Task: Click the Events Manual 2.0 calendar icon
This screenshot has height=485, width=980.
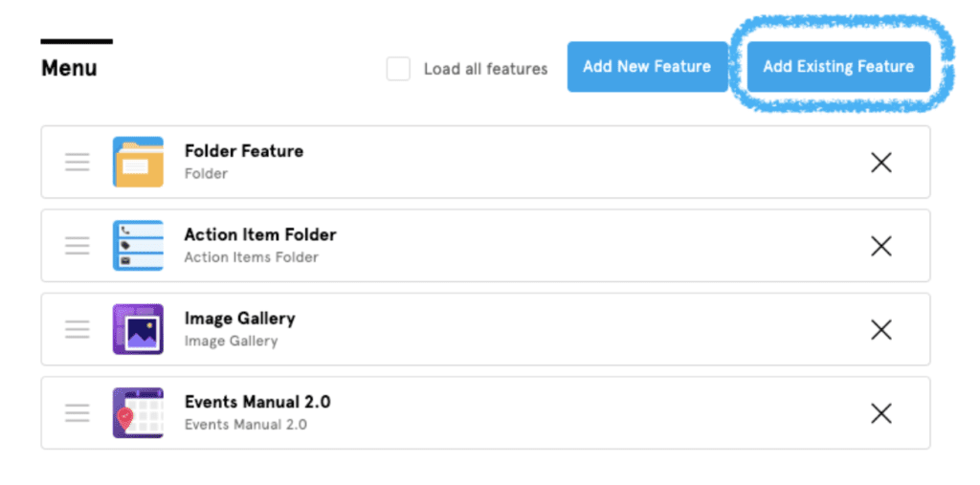Action: [138, 413]
